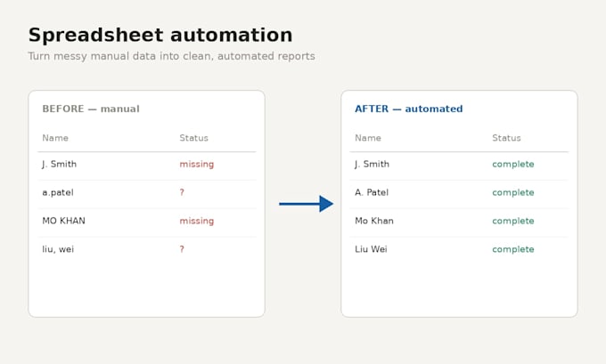Click the blue arrow between the tables
The width and height of the screenshot is (606, 364).
(306, 204)
